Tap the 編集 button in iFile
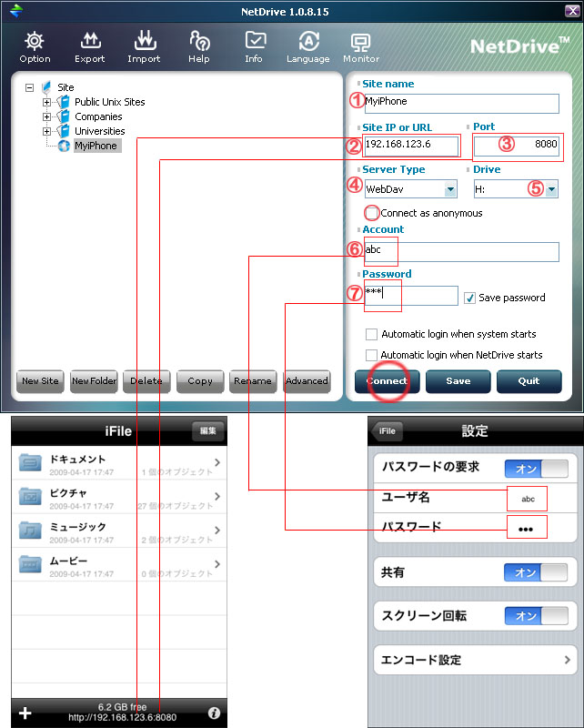584x728 pixels. [208, 430]
